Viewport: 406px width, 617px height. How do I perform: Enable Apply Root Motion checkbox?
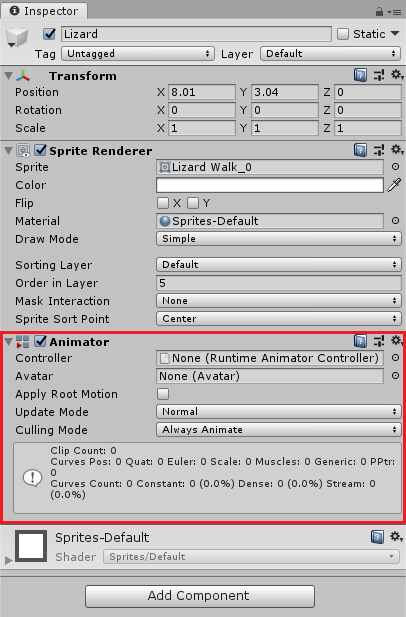tap(163, 394)
